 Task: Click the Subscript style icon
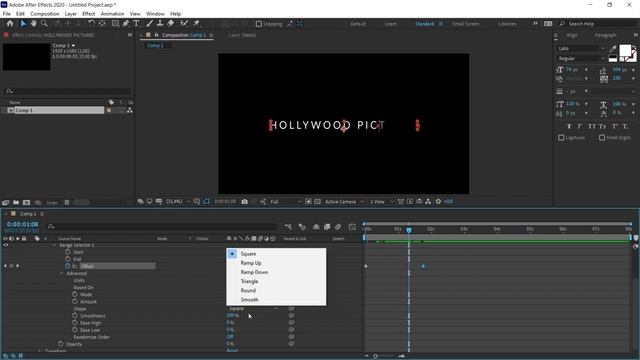coord(625,127)
